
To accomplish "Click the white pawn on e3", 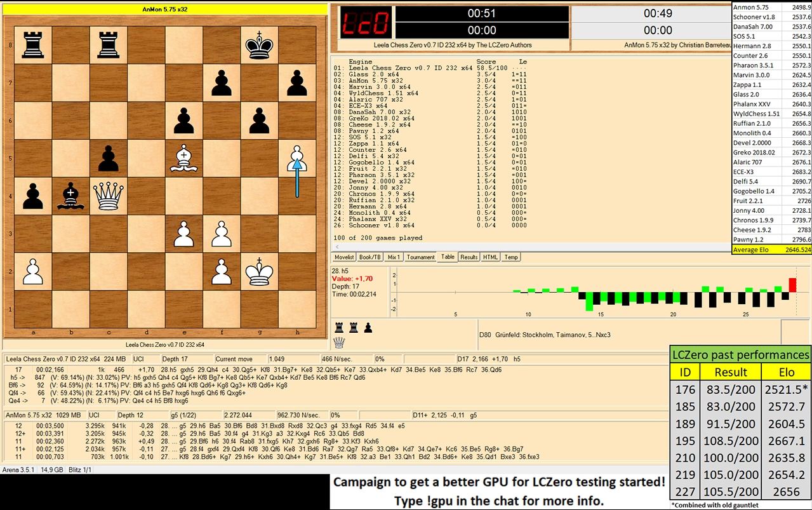I will click(183, 234).
